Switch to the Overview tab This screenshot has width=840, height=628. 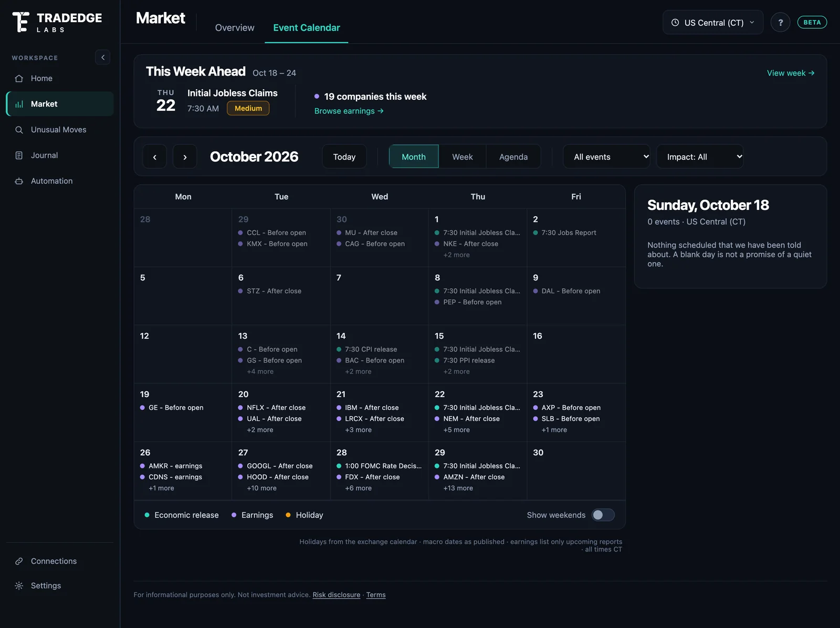(x=235, y=28)
